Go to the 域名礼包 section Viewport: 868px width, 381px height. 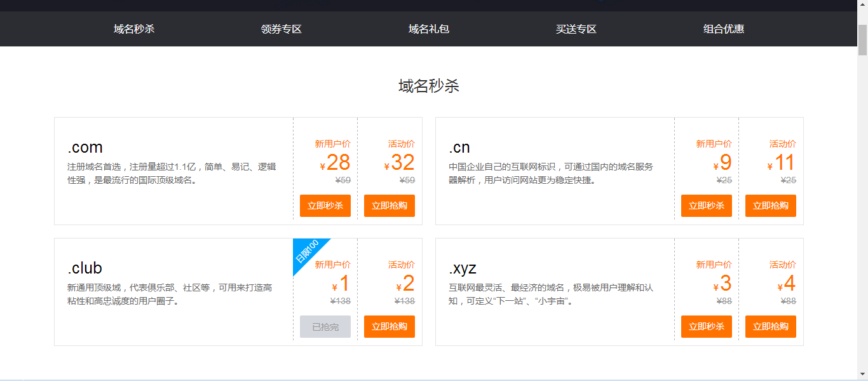[x=428, y=29]
